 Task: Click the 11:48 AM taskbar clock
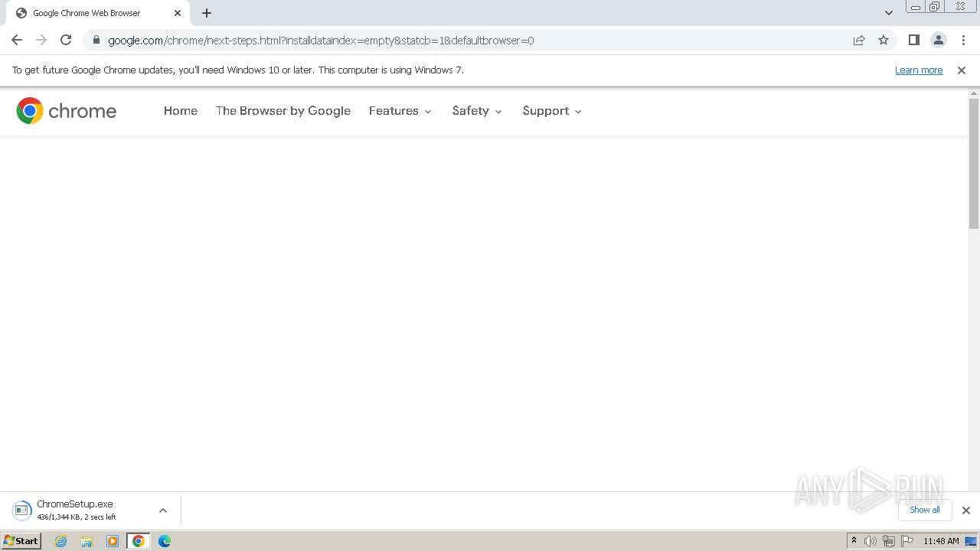coord(941,541)
